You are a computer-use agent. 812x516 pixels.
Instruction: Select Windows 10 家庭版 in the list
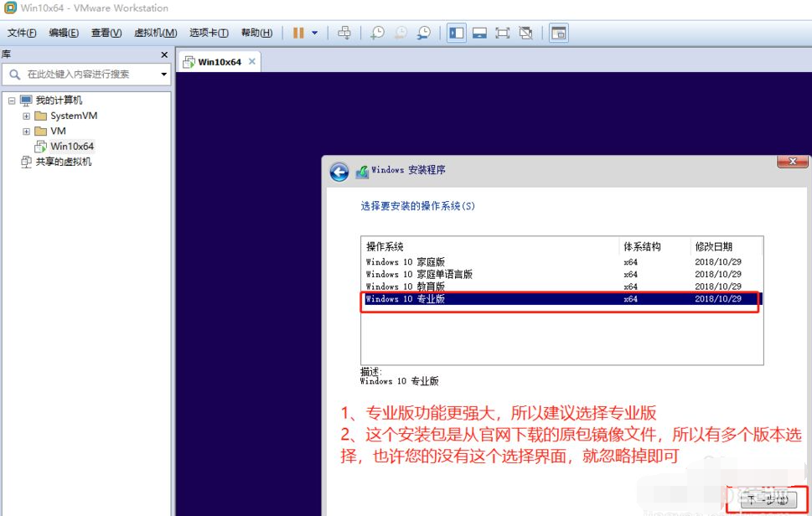(x=561, y=262)
